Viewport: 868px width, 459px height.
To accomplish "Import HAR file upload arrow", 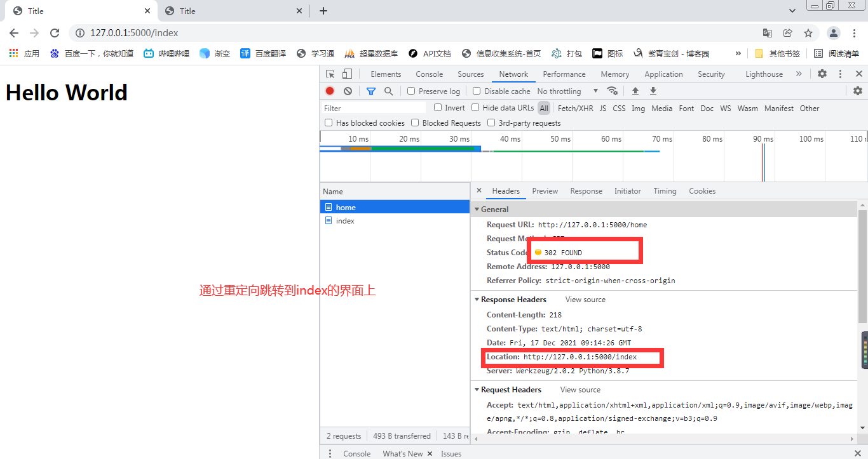I will pos(635,91).
